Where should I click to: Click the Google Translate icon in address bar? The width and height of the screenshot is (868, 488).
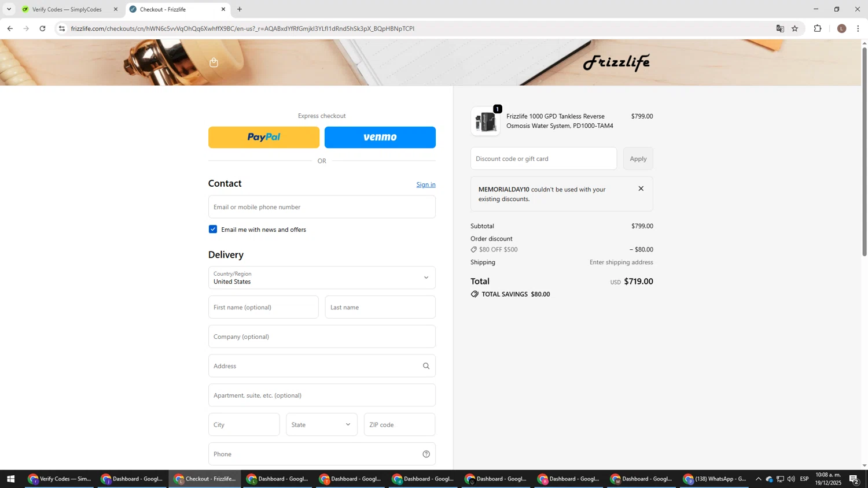[780, 28]
